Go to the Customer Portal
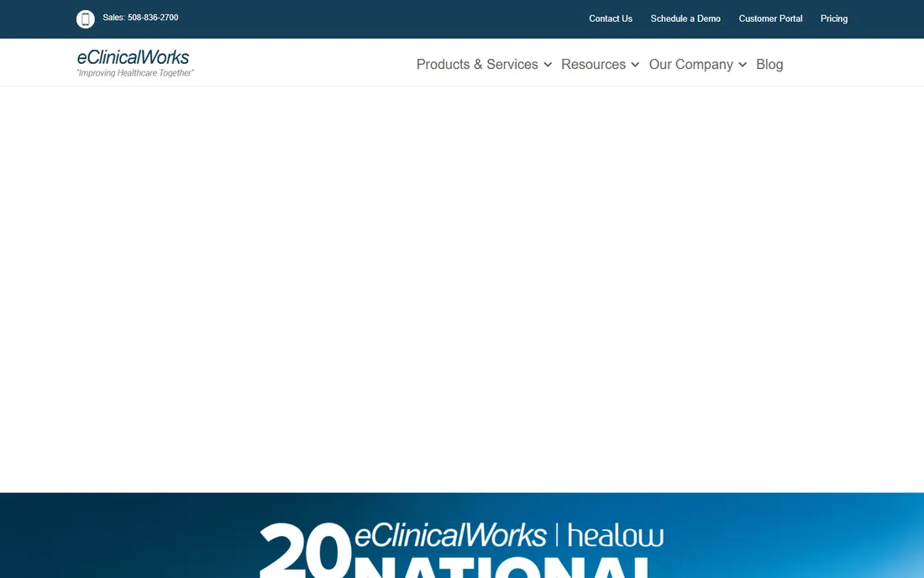Screen dimensions: 924x578 click(770, 18)
